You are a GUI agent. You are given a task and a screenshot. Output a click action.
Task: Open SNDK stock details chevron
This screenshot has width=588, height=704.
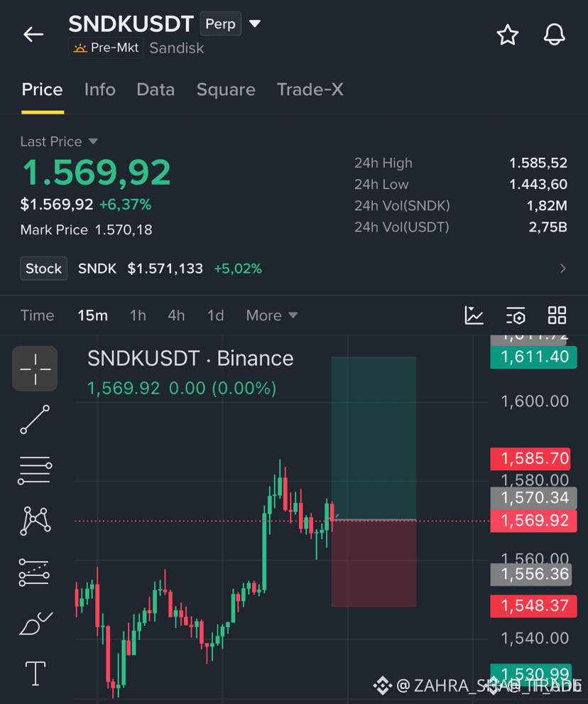pos(563,269)
